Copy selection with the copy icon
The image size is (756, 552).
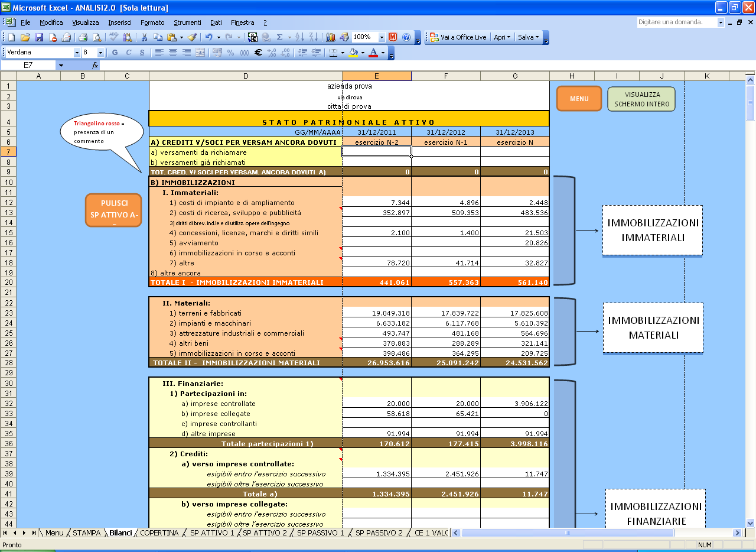pyautogui.click(x=158, y=37)
